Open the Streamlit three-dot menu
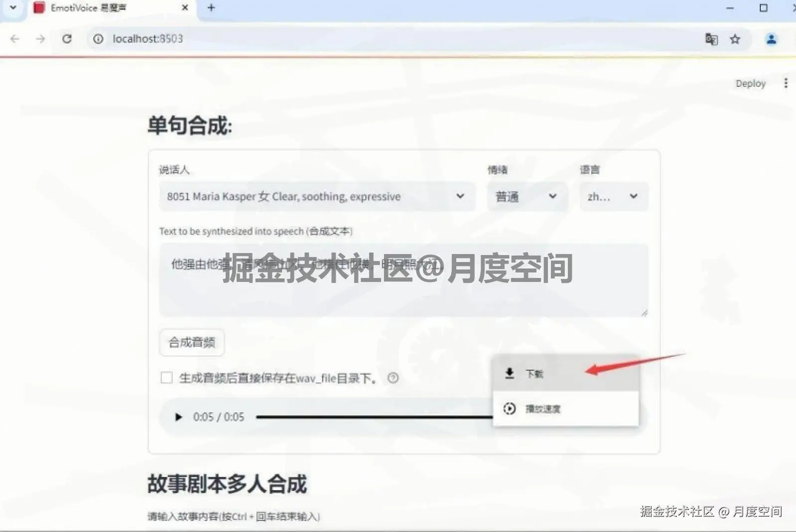Viewport: 796px width, 532px height. coord(786,83)
